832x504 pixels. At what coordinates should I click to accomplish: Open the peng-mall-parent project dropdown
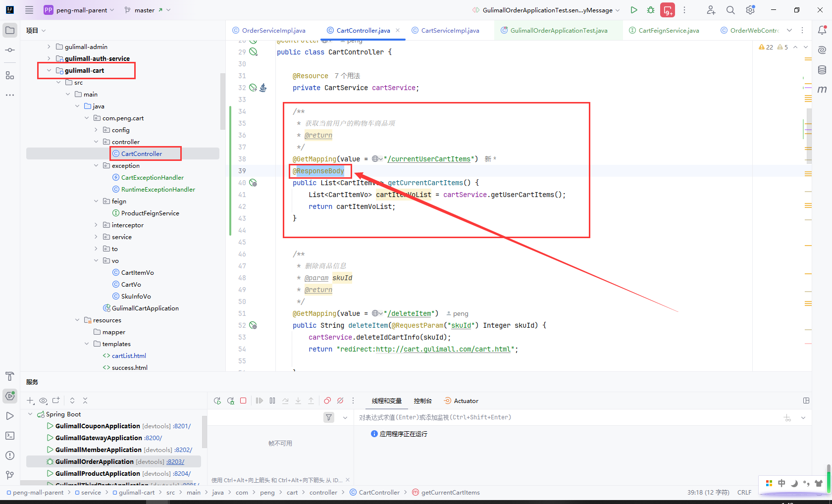(x=79, y=10)
